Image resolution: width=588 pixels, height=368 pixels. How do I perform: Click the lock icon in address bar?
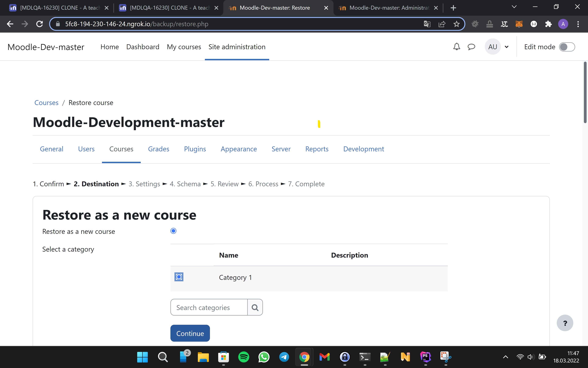coord(58,24)
